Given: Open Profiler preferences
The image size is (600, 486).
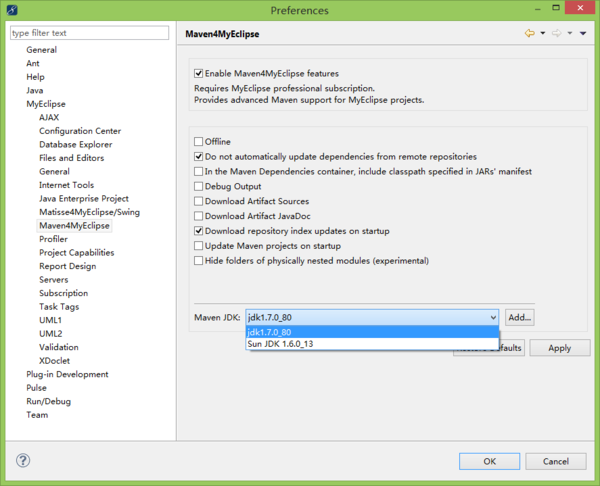Looking at the screenshot, I should tap(53, 239).
